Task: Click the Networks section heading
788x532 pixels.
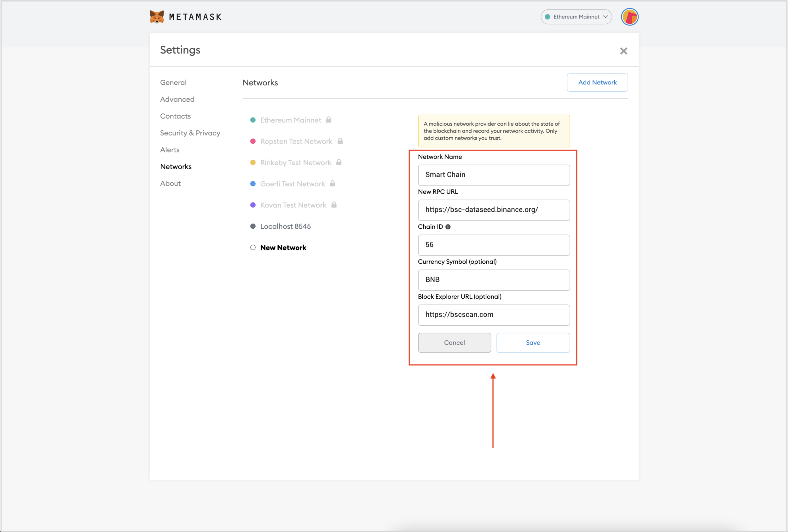Action: 260,83
